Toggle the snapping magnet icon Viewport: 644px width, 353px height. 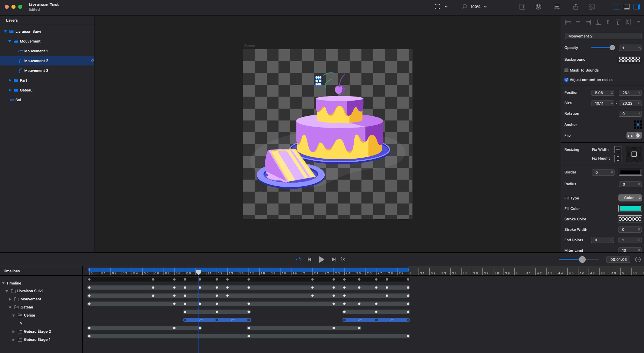(x=538, y=7)
